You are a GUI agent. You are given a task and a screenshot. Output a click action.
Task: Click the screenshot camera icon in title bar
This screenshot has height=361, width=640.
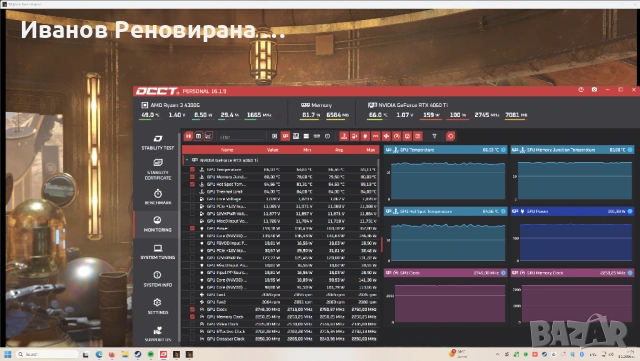coord(594,89)
